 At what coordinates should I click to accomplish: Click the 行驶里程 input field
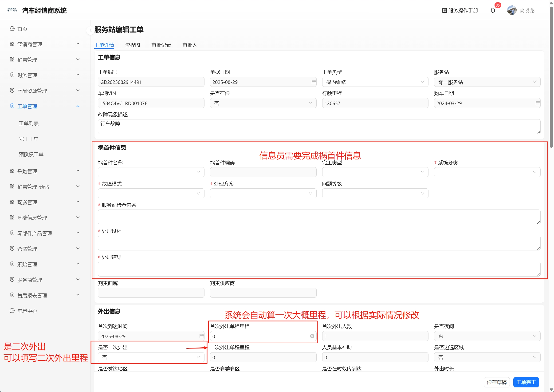click(x=375, y=103)
